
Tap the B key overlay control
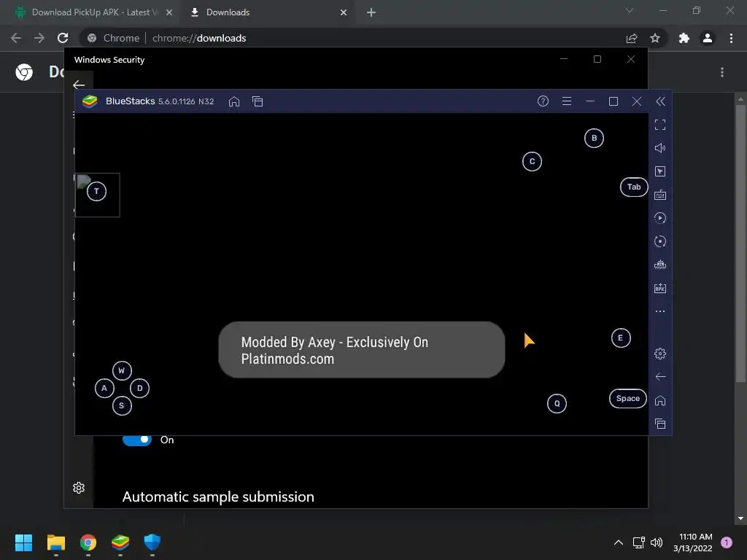tap(594, 138)
